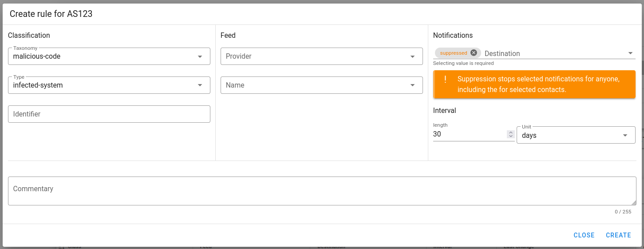Decrease the interval length with the down arrow
Image resolution: width=644 pixels, height=249 pixels.
tap(511, 137)
